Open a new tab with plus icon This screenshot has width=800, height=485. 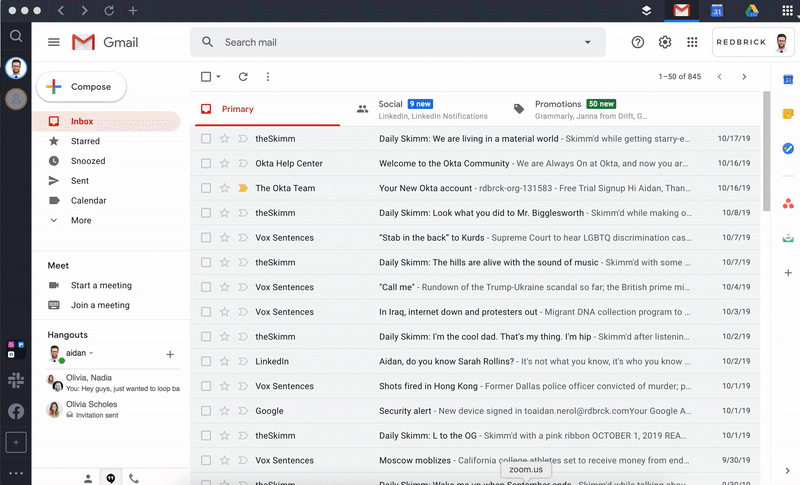point(133,10)
